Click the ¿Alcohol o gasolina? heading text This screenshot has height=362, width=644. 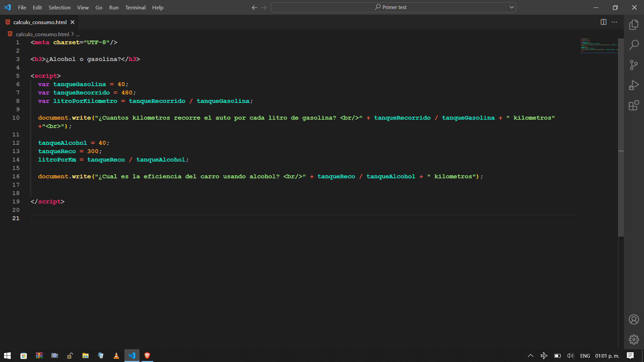point(84,59)
